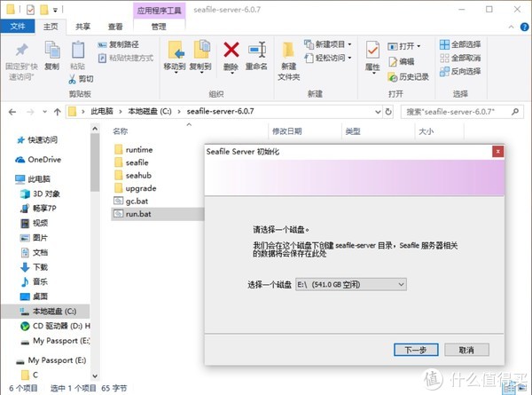This screenshot has width=532, height=395.
Task: Select 3D Objects in navigation pane
Action: tap(41, 194)
